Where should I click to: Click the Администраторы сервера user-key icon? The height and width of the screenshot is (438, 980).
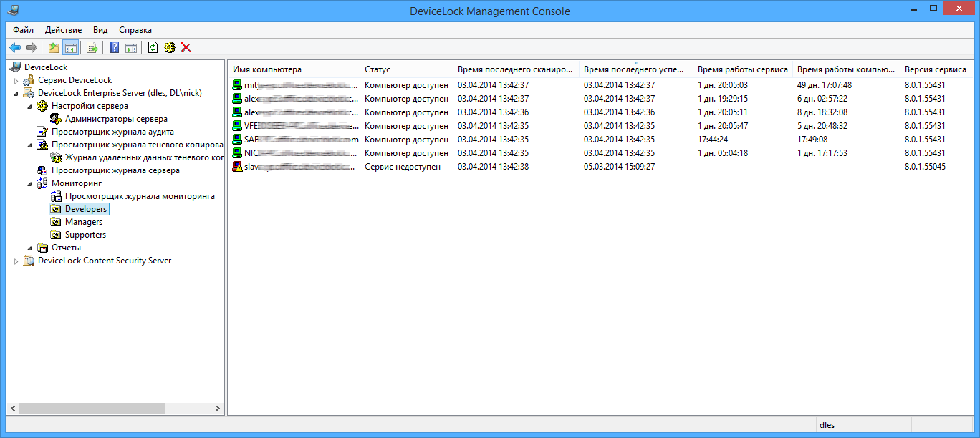56,119
